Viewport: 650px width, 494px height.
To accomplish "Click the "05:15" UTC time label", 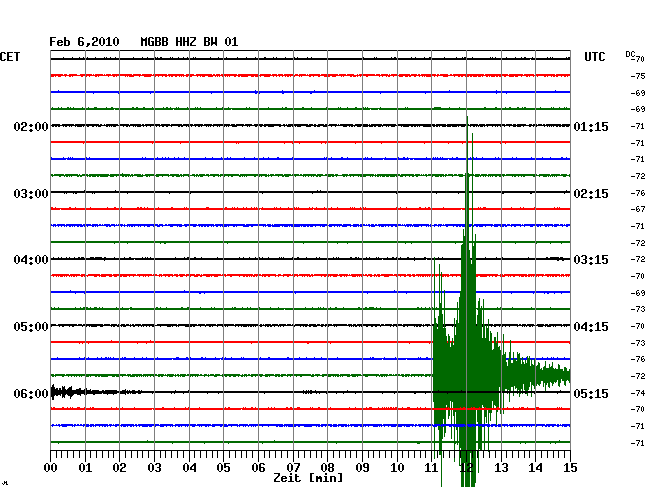I will pos(591,393).
